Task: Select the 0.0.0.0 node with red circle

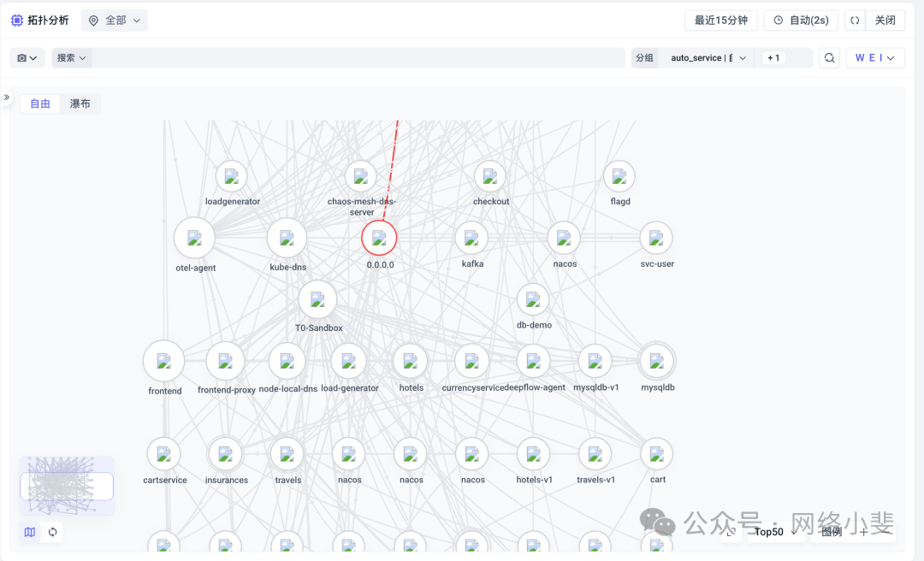Action: 379,238
